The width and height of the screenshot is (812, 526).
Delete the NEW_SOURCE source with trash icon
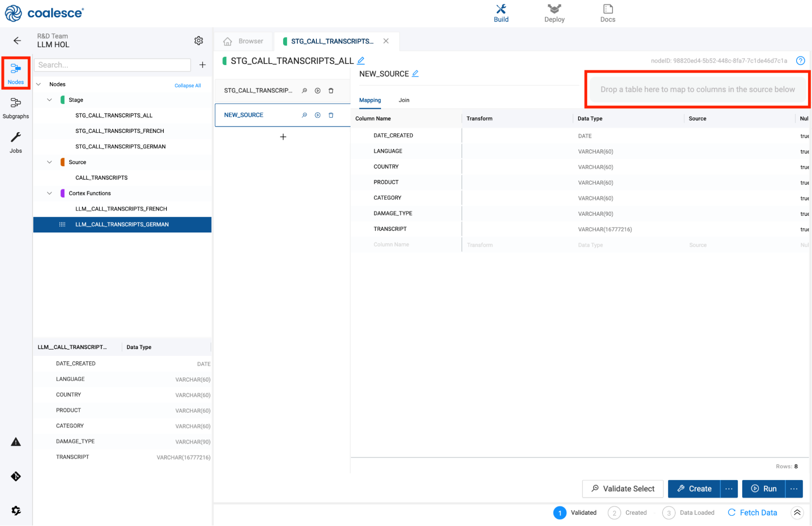[x=331, y=115]
